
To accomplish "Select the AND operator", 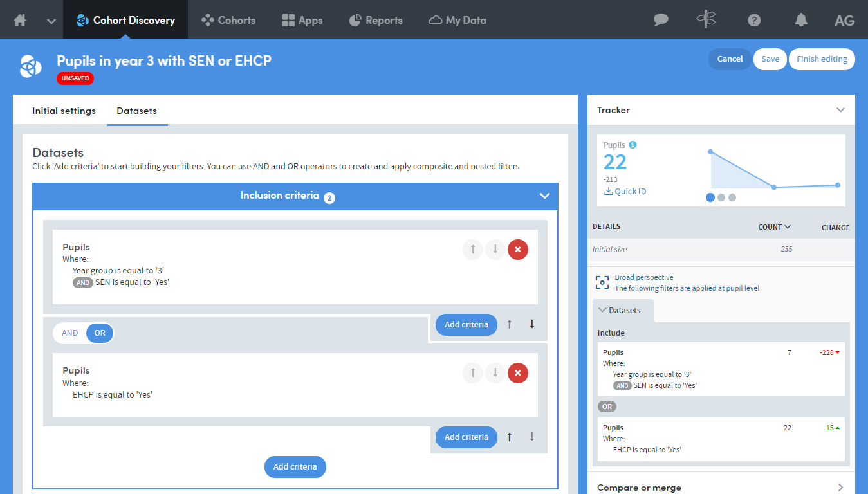I will (70, 333).
